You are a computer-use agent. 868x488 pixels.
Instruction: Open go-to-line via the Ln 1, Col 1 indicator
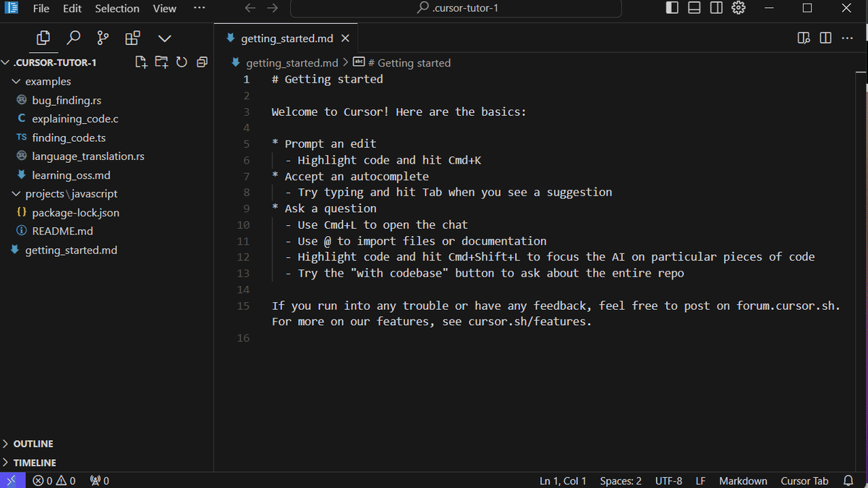tap(563, 480)
